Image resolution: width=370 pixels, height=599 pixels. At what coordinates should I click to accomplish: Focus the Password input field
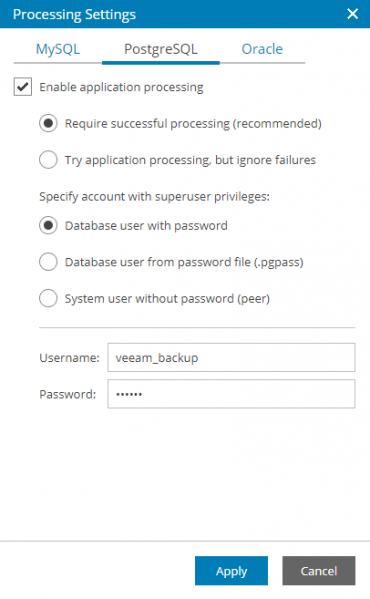(x=231, y=394)
